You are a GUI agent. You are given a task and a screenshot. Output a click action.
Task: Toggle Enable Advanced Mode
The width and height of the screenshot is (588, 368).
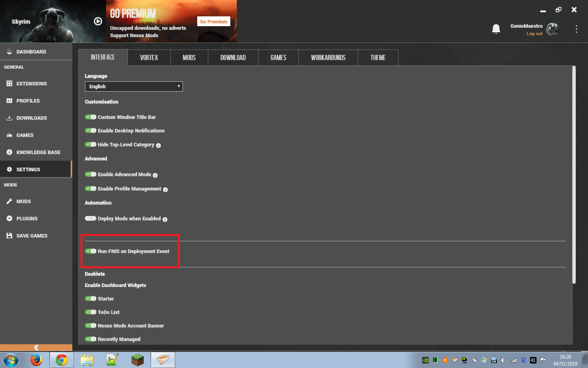[91, 174]
